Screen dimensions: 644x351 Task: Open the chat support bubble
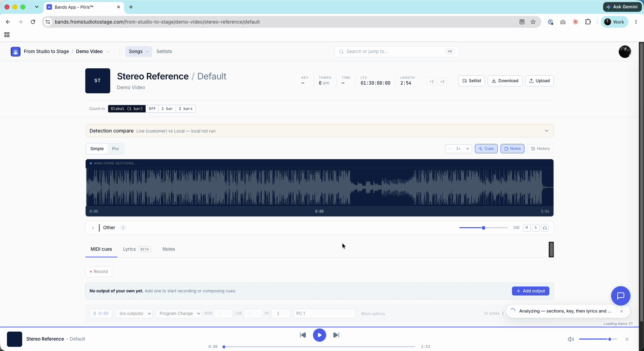(x=620, y=296)
